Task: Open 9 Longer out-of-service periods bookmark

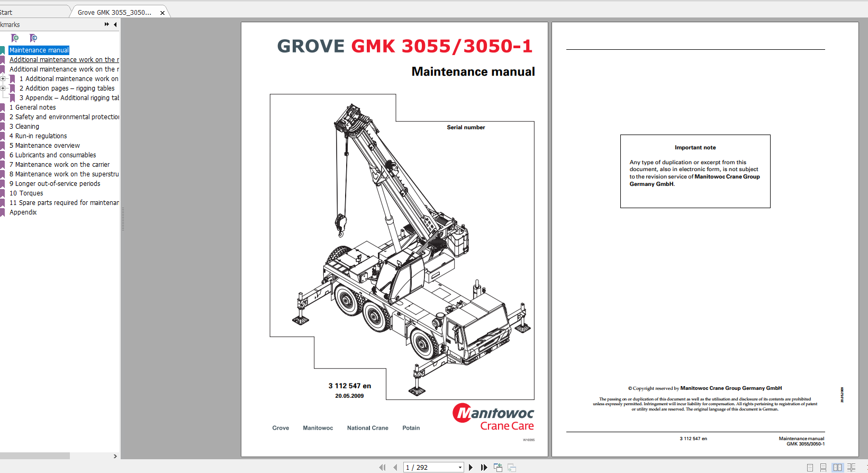Action: [x=55, y=183]
